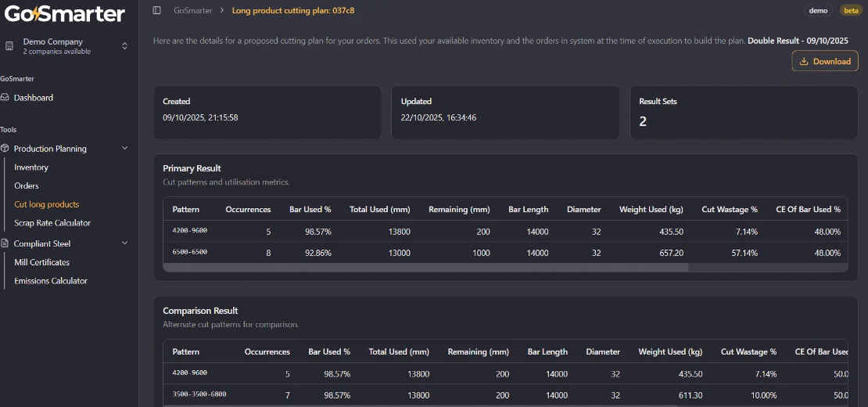The width and height of the screenshot is (868, 407).
Task: Click the Production Planning box icon
Action: (5, 149)
